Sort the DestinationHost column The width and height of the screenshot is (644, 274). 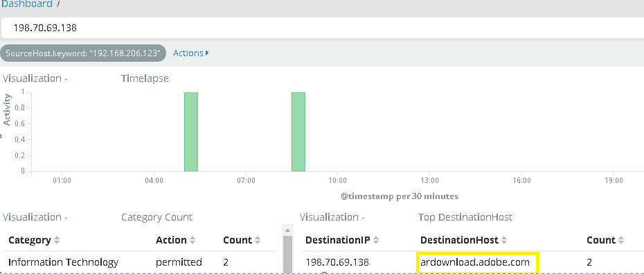(x=504, y=240)
